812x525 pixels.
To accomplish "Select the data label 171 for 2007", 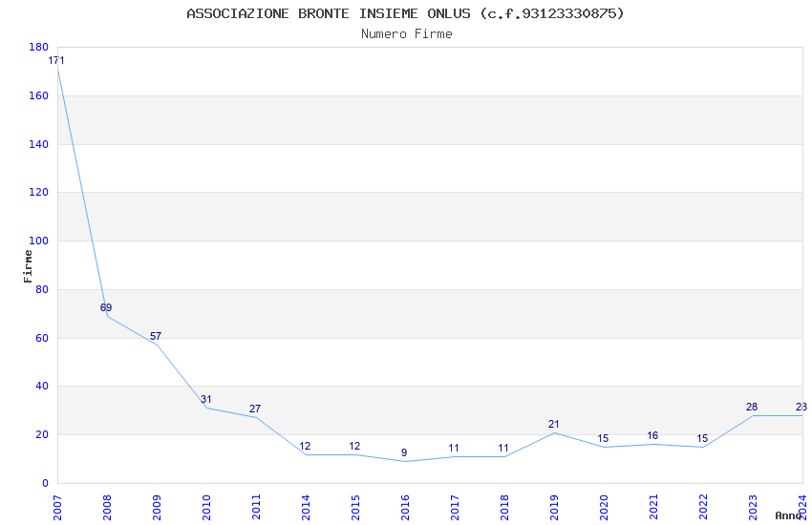I will (56, 60).
